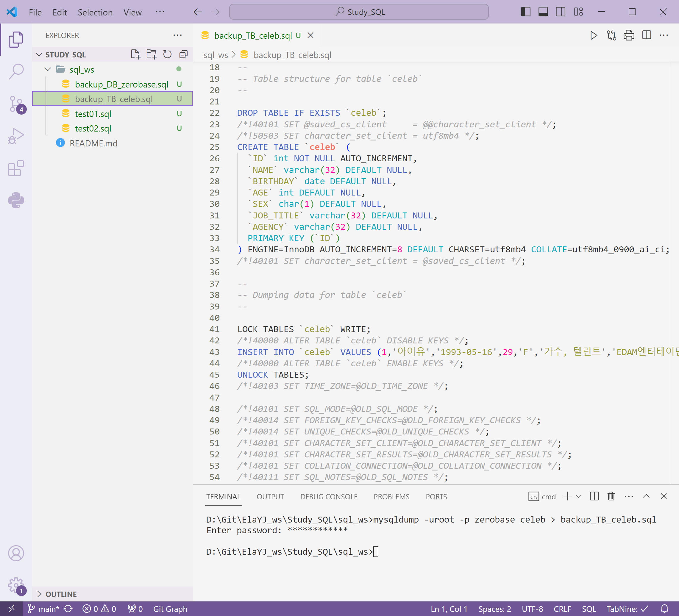The image size is (679, 616).
Task: Refresh the explorer file tree
Action: [167, 54]
